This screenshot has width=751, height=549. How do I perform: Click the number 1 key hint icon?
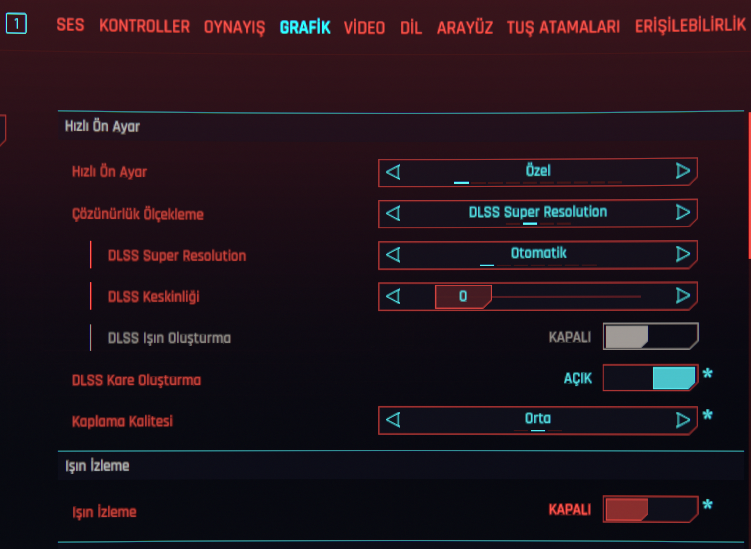tap(16, 23)
